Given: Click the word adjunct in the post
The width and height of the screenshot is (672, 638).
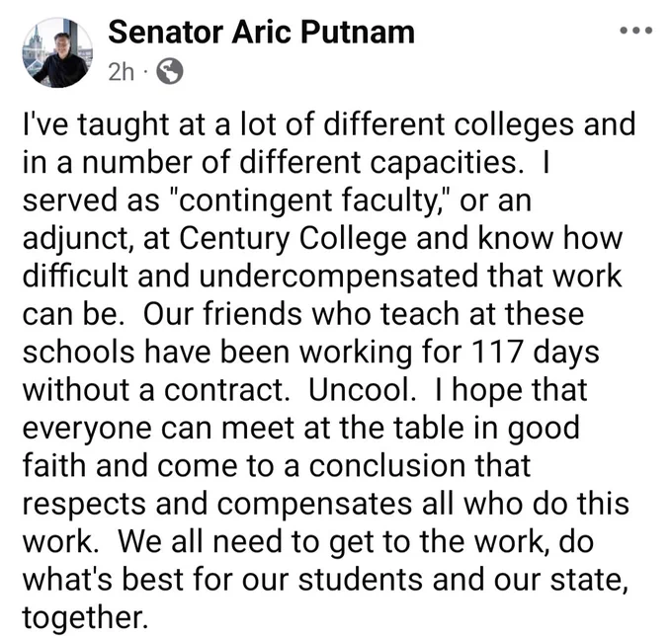Looking at the screenshot, I should (77, 238).
